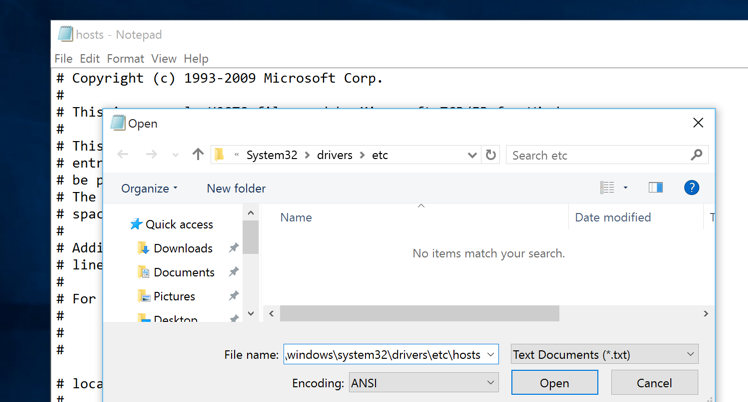Click the Forward navigation arrow

tap(151, 155)
